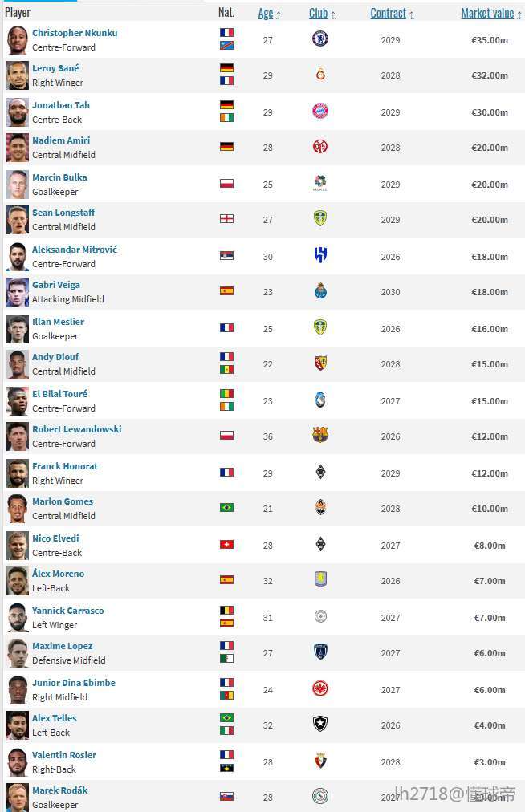Click Germany flag in Nadiem Amiri row
Screen dimensions: 525x812
226,147
